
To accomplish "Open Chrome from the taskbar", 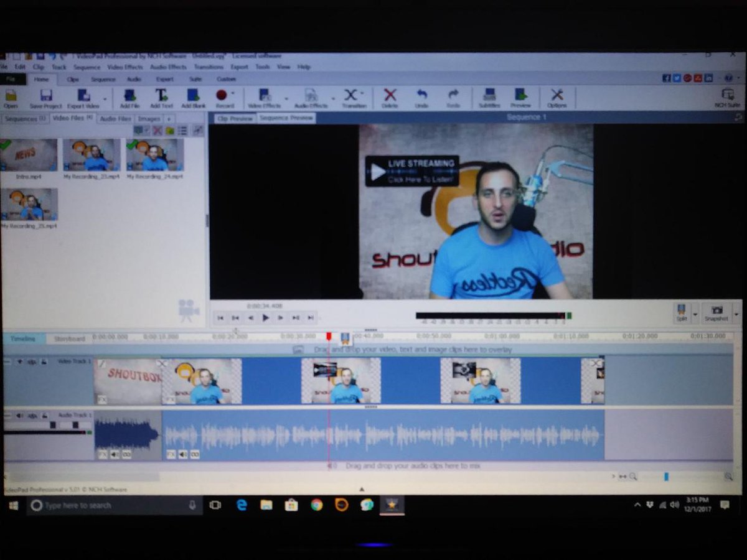I will 316,505.
